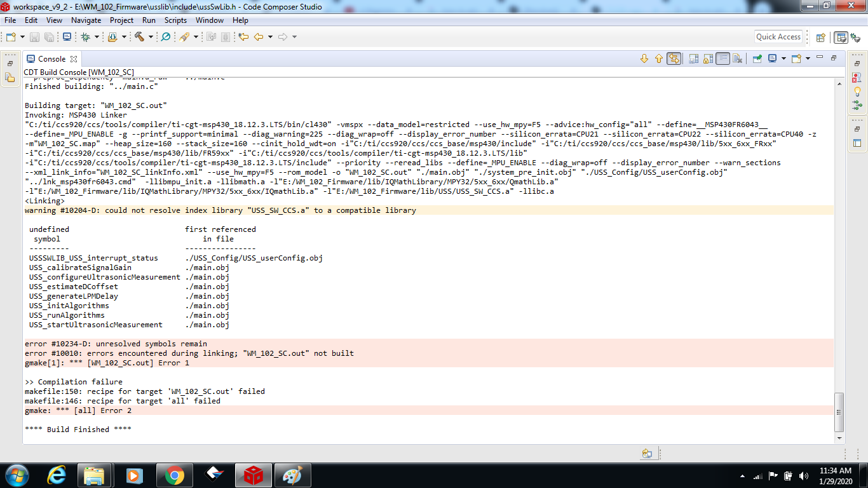Open the build hammer dropdown menu

(x=151, y=37)
